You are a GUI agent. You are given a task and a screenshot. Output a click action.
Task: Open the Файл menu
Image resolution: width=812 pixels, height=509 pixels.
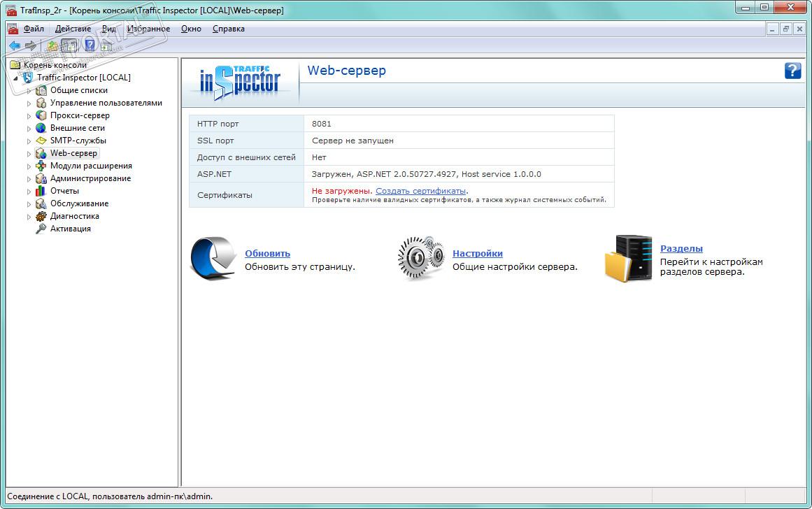coord(34,29)
